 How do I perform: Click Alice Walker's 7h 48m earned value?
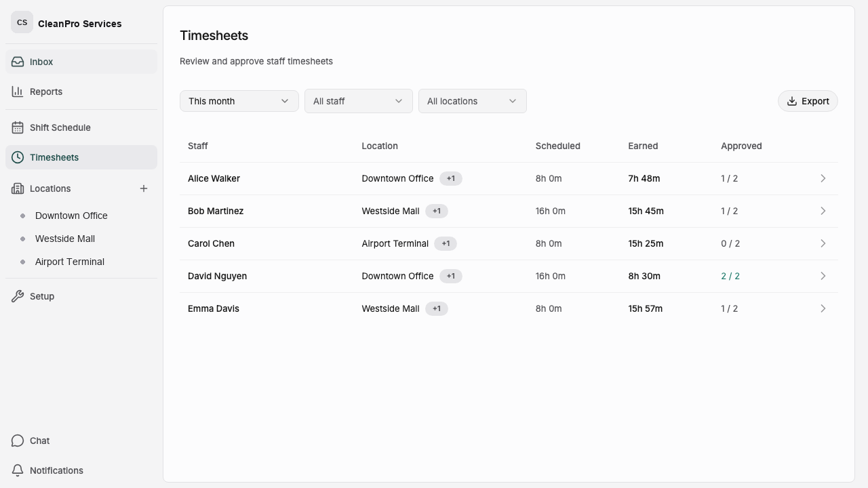(x=644, y=178)
